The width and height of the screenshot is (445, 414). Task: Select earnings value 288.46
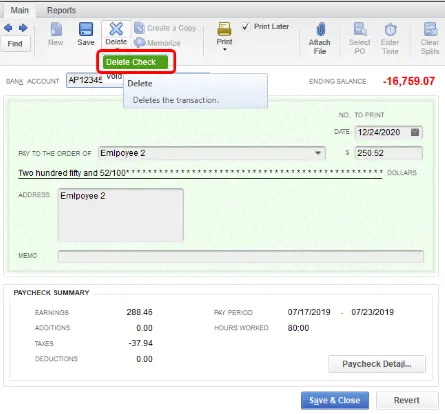(x=139, y=312)
